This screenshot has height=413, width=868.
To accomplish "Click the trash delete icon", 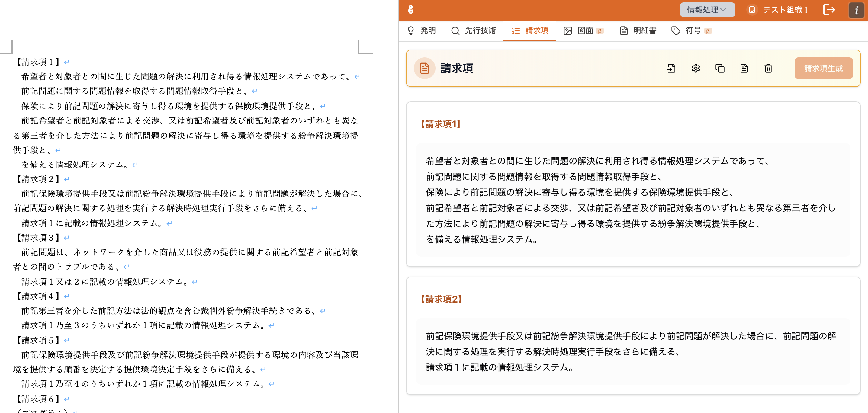I will point(768,69).
